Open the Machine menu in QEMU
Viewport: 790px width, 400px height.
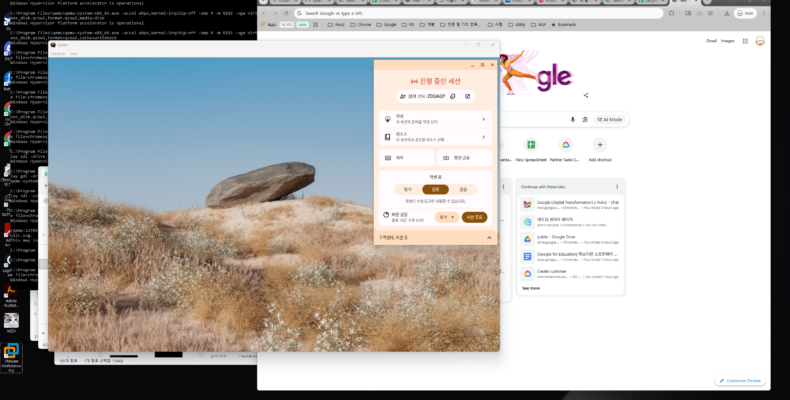[x=58, y=53]
